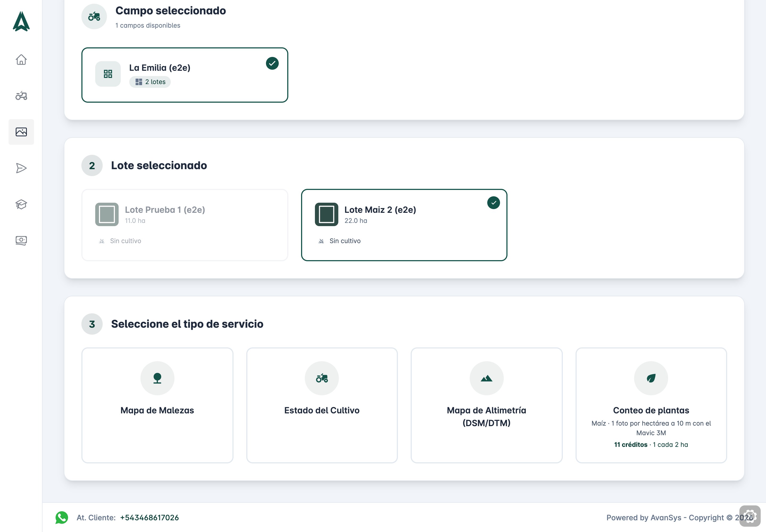Open the paper plane sidebar icon

coord(21,168)
